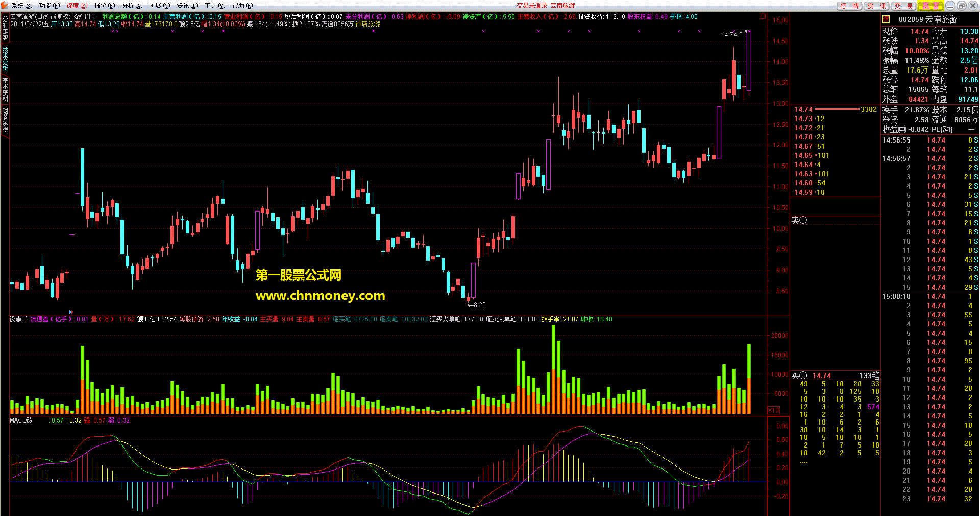
Task: Click the 外盘 84421 value
Action: point(918,99)
